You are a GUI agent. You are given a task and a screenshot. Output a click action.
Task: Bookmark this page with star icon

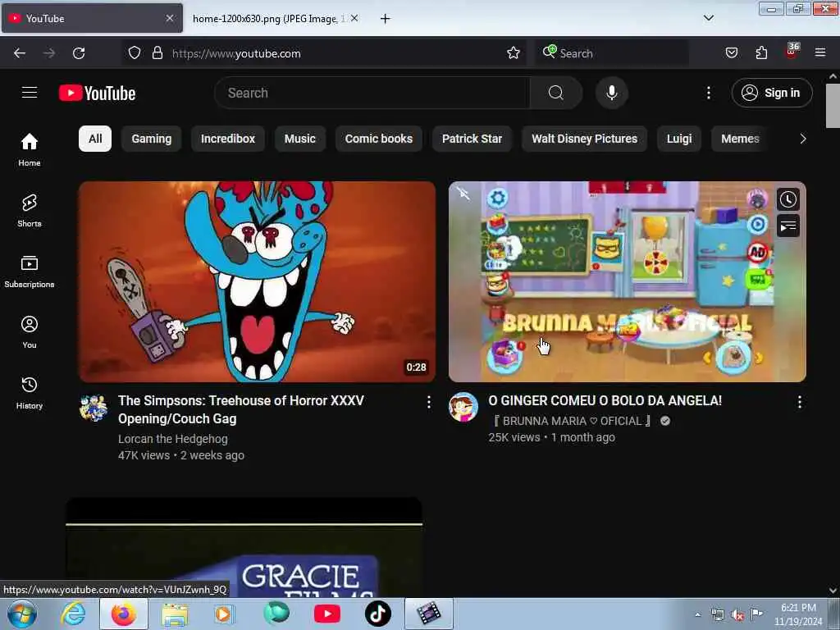[x=514, y=53]
